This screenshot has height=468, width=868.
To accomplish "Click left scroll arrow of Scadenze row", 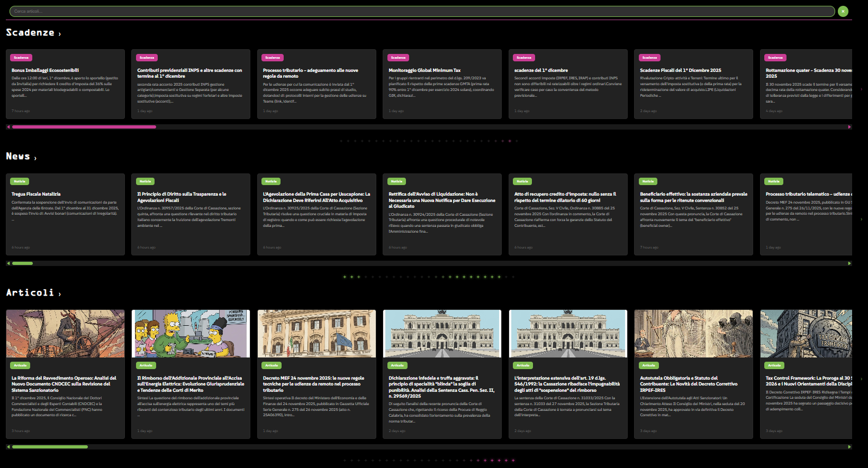I will click(8, 127).
